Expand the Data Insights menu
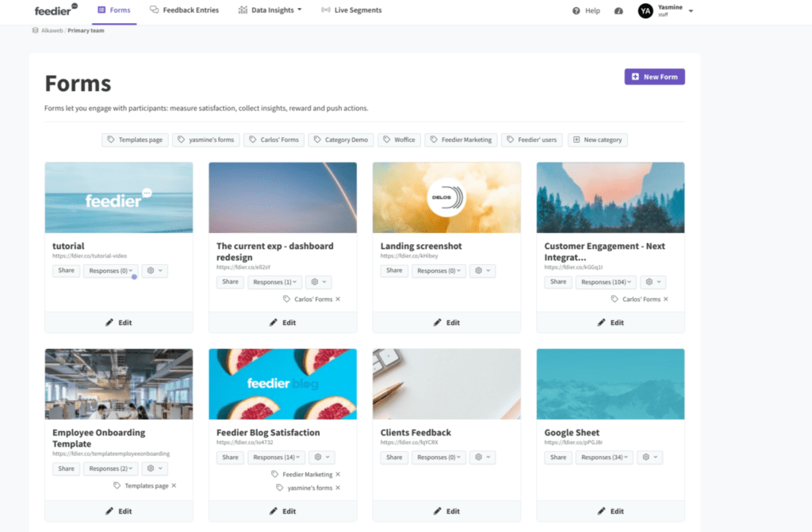 pos(270,10)
